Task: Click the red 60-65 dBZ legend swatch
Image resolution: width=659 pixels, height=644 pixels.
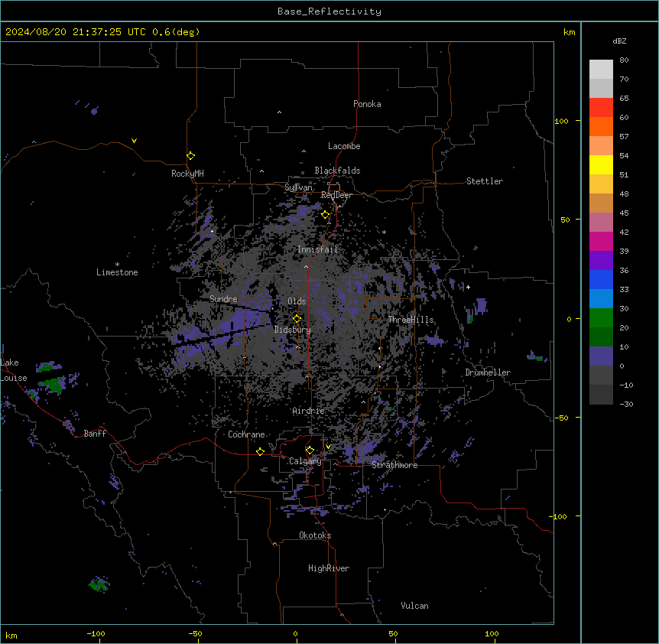Action: (x=601, y=108)
